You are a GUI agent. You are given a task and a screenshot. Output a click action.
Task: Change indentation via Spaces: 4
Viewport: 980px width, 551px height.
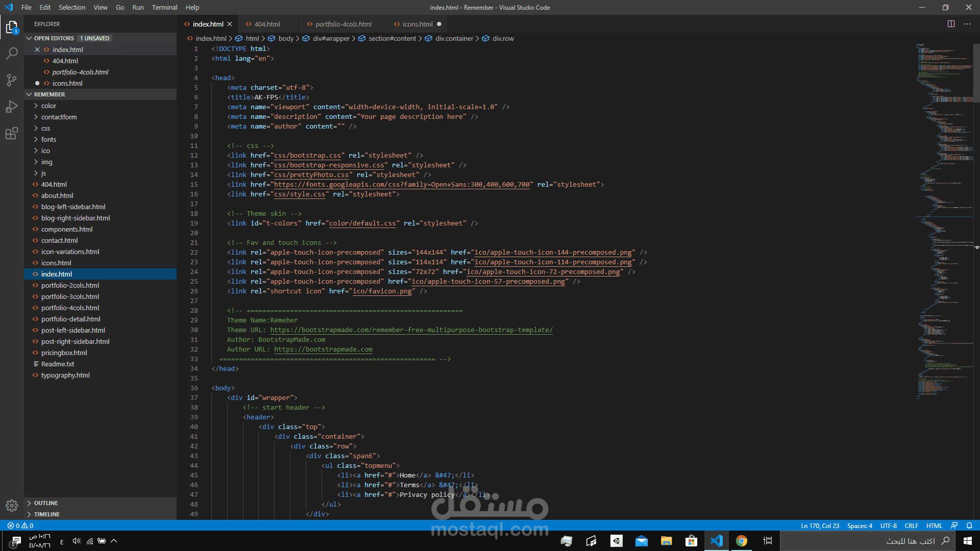click(860, 525)
